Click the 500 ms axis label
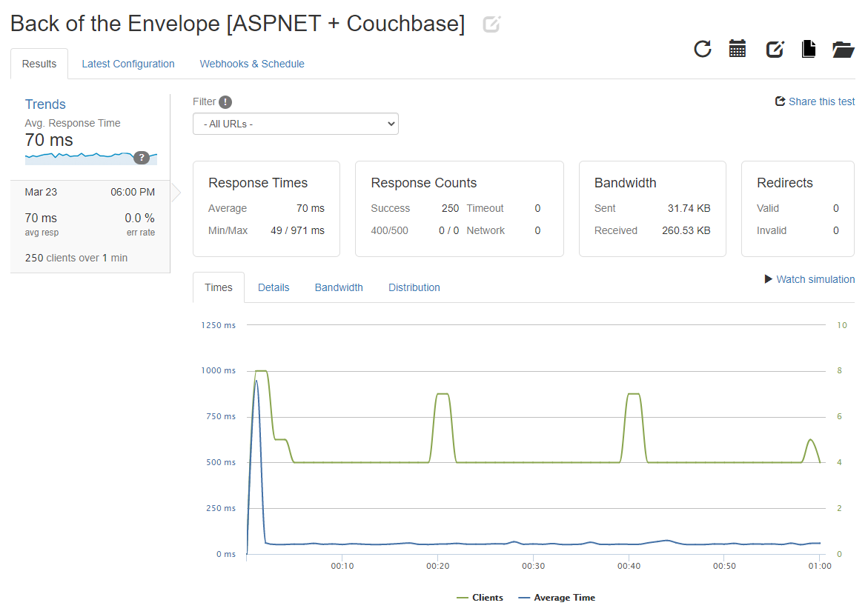Screen dimensions: 868x614 pos(221,462)
